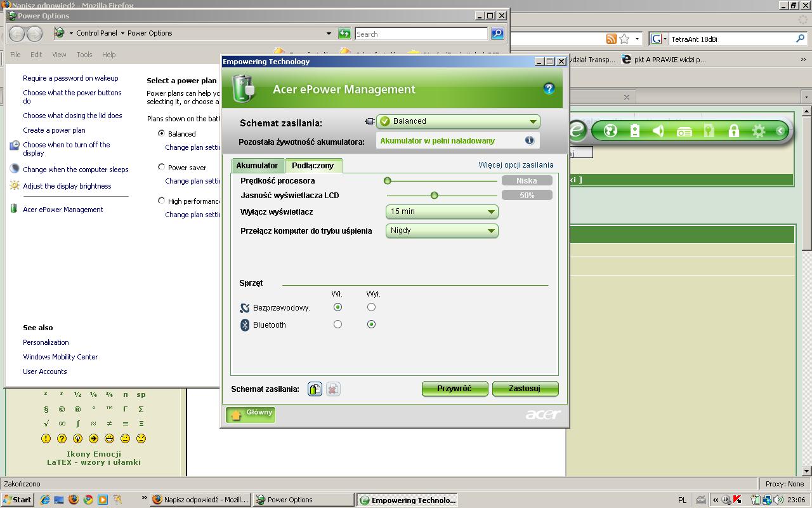The width and height of the screenshot is (812, 508).
Task: Click Power Options search magnifier icon
Action: tap(497, 34)
